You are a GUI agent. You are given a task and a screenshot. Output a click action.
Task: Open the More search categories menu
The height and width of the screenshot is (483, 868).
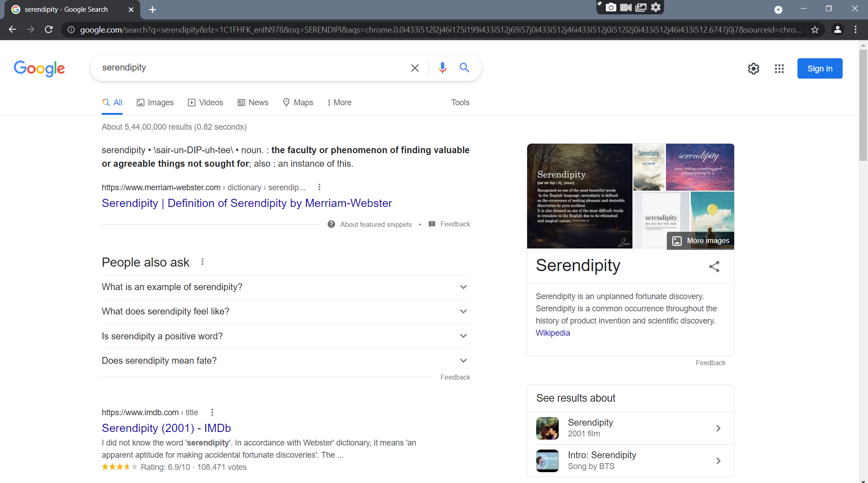339,103
